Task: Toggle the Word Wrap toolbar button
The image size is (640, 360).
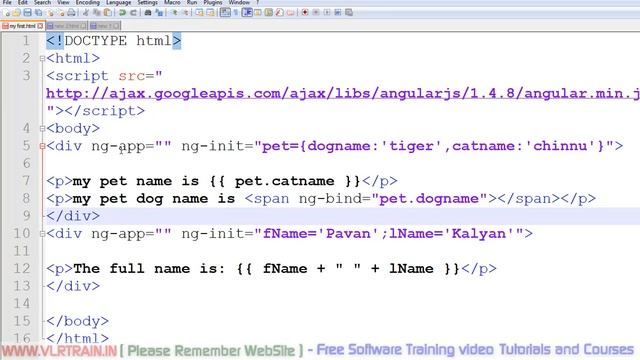Action: pyautogui.click(x=225, y=13)
